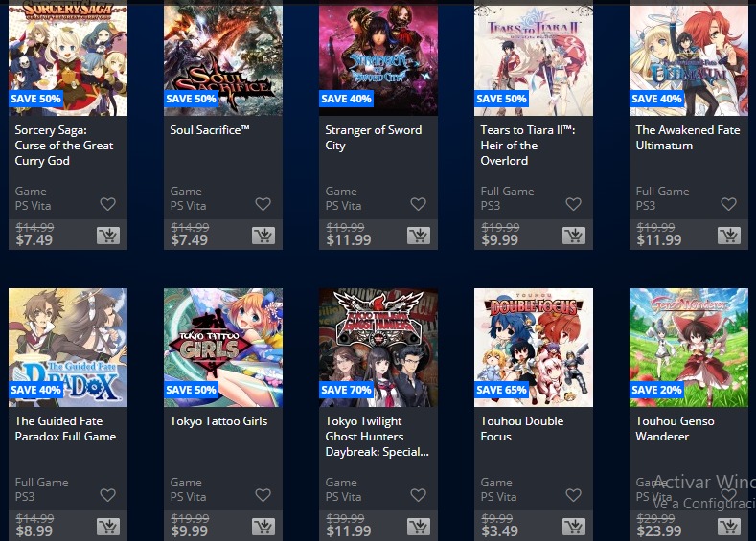Open Touhou Genso Wanderer cover image
This screenshot has width=756, height=541.
pos(689,348)
